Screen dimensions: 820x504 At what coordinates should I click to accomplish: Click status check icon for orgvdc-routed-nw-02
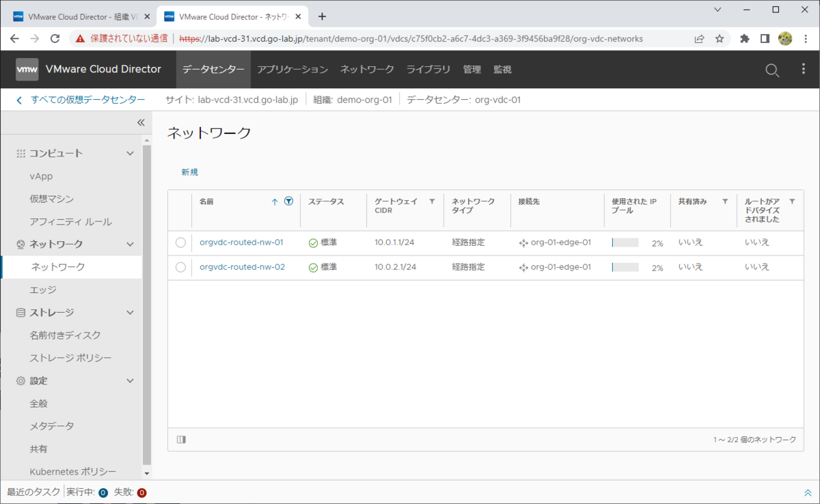point(313,268)
